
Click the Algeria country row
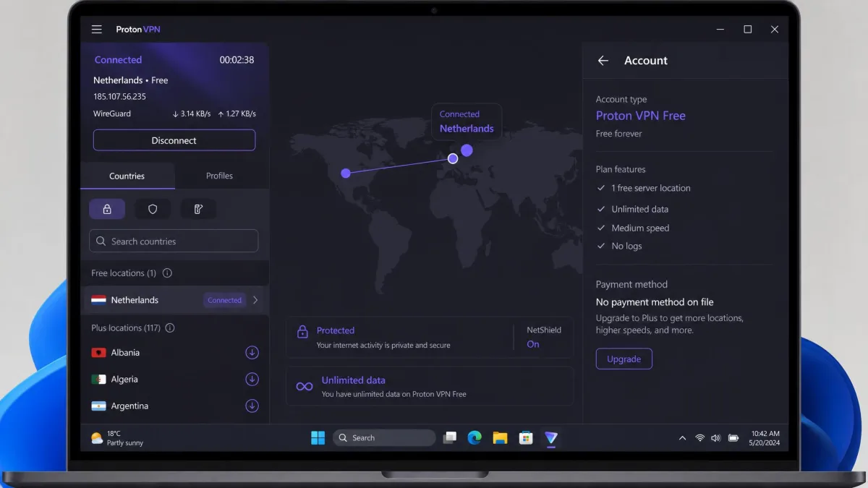pyautogui.click(x=174, y=379)
